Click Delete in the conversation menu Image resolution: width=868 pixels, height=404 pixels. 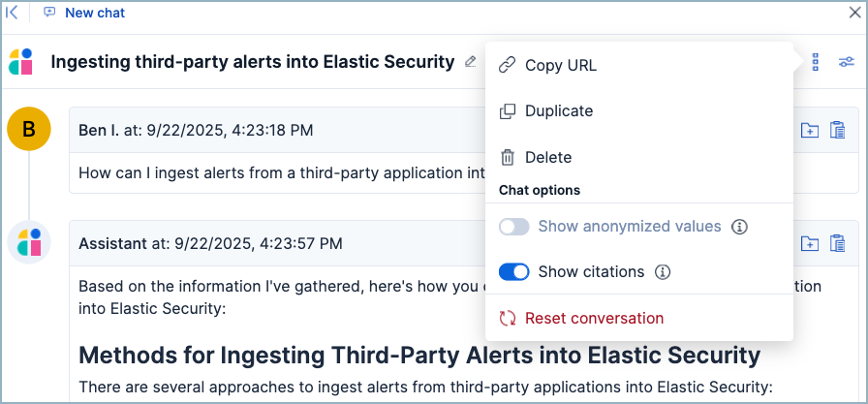pos(547,157)
